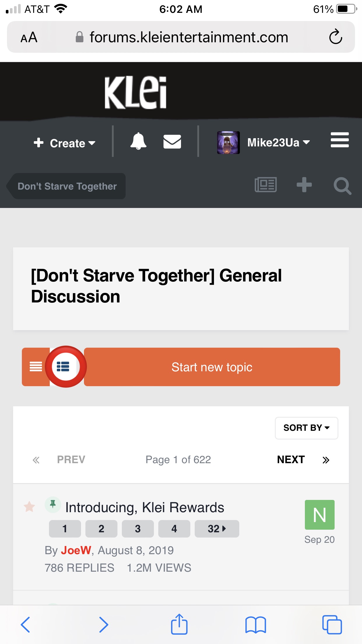
Task: Open the hamburger navigation menu
Action: pos(340,140)
